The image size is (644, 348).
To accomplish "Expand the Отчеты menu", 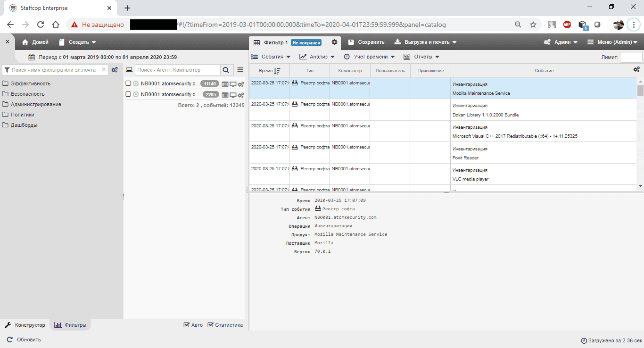I will (x=421, y=57).
